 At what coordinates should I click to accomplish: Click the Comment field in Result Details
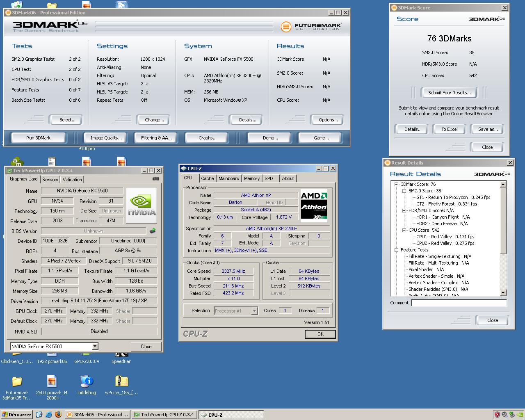click(459, 303)
